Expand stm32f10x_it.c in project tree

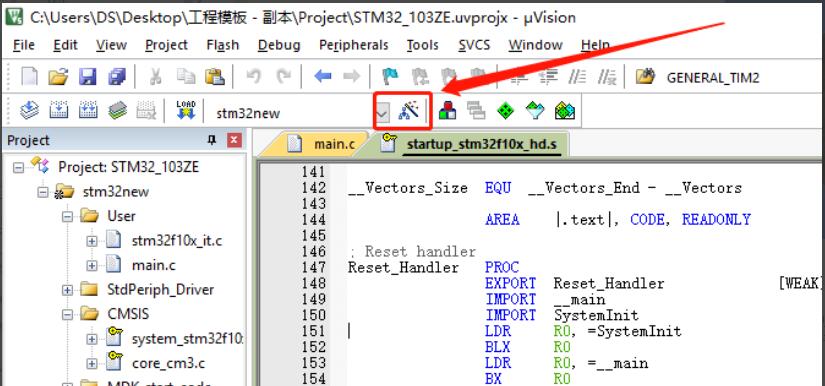92,241
